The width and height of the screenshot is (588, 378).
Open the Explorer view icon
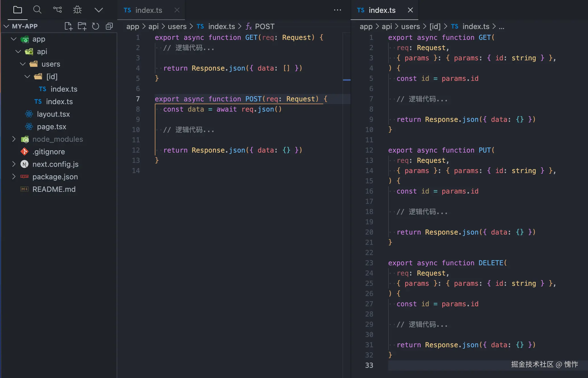click(x=17, y=10)
